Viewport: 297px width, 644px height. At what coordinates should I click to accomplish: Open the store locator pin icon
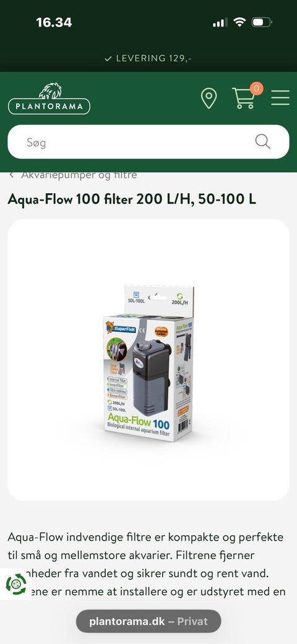[209, 99]
